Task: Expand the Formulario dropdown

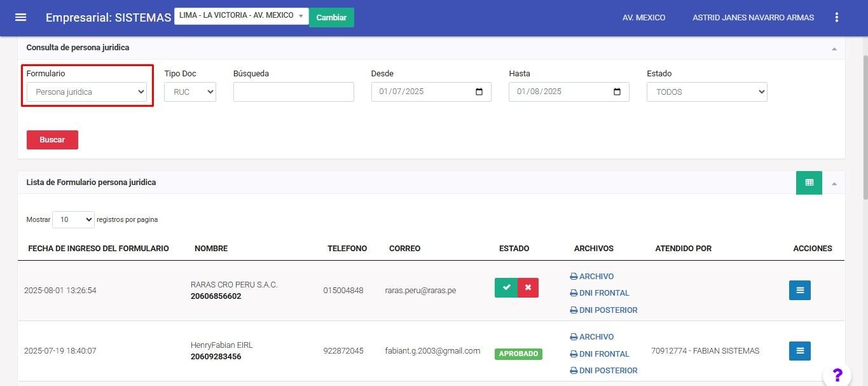Action: tap(86, 92)
